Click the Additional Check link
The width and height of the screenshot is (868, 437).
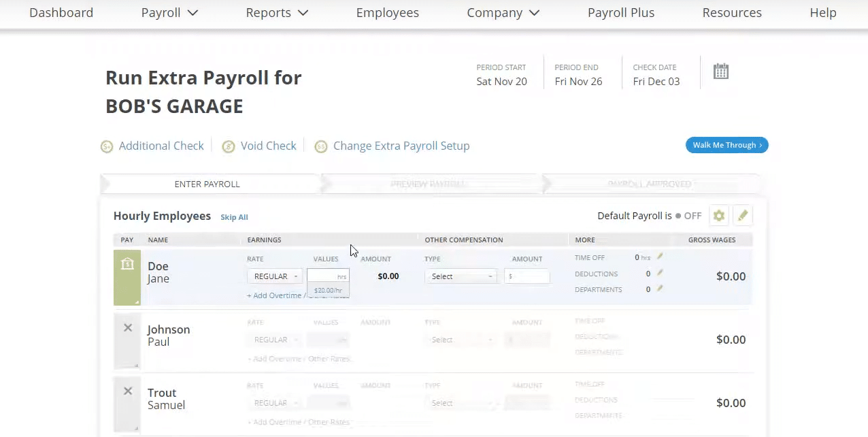[x=161, y=146]
